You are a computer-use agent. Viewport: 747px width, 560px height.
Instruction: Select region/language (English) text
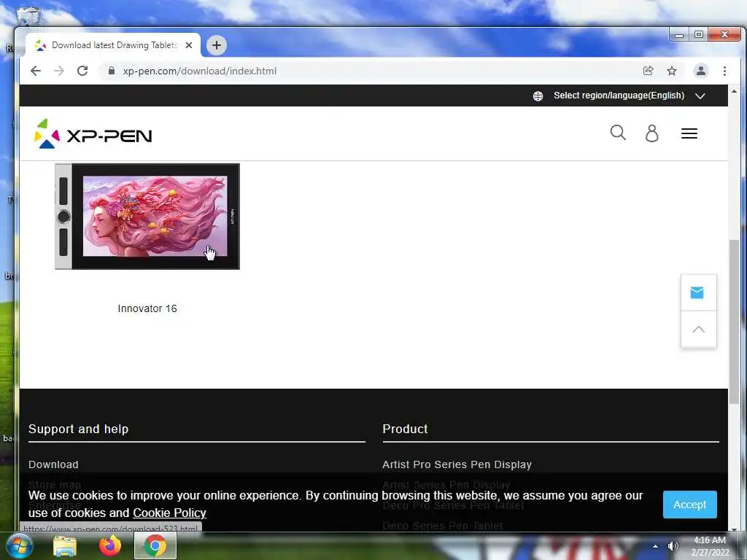tap(619, 96)
